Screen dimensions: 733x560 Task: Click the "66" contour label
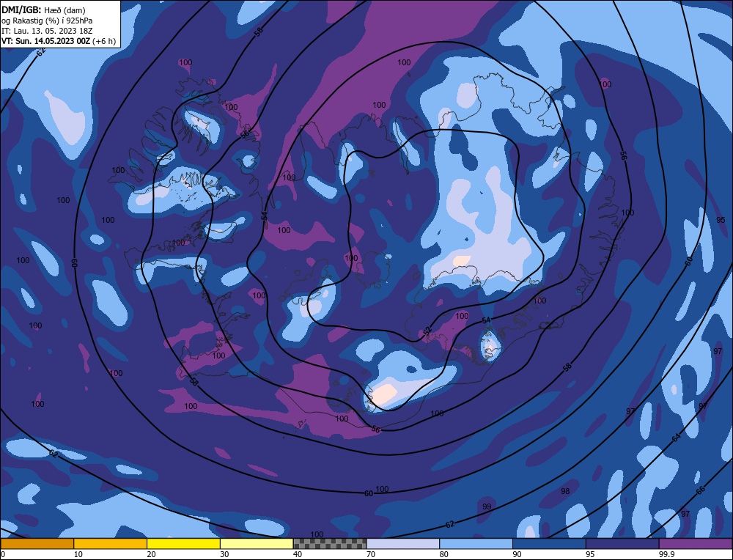(x=700, y=490)
